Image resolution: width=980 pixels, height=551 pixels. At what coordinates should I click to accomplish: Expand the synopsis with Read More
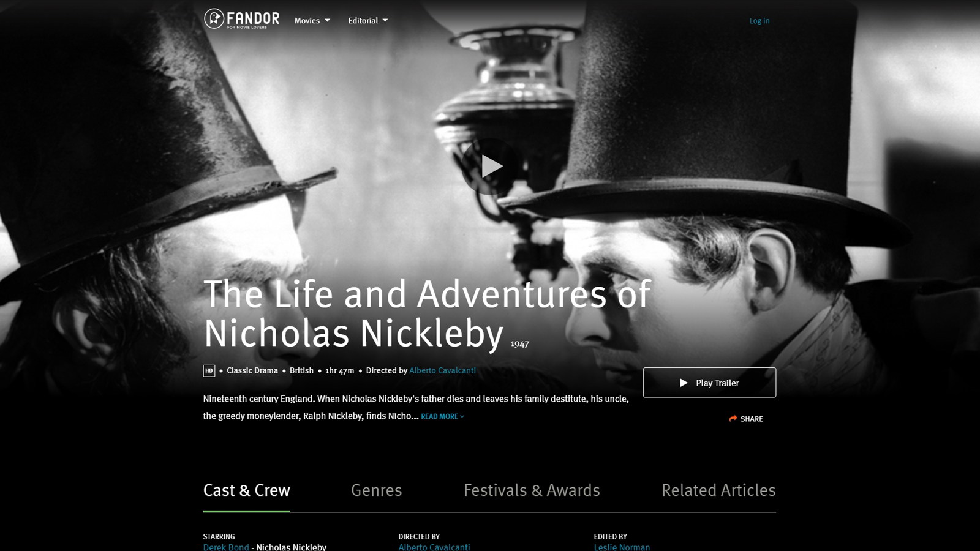[x=442, y=416]
